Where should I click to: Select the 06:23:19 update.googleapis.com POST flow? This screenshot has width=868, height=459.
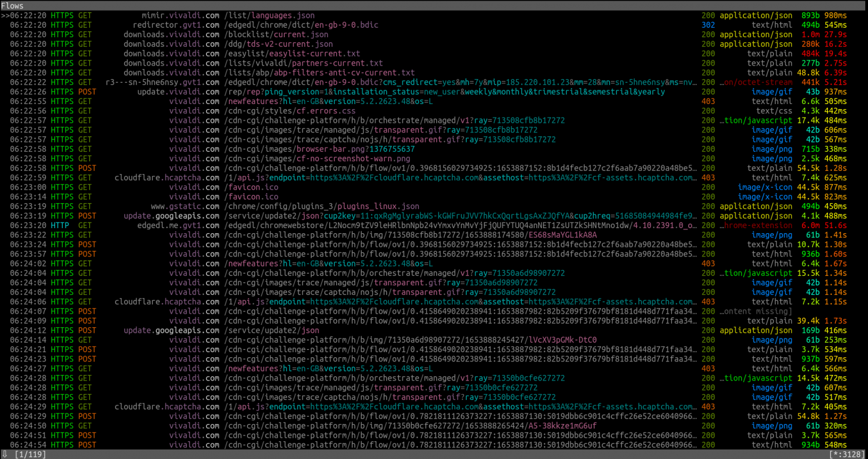pyautogui.click(x=434, y=216)
